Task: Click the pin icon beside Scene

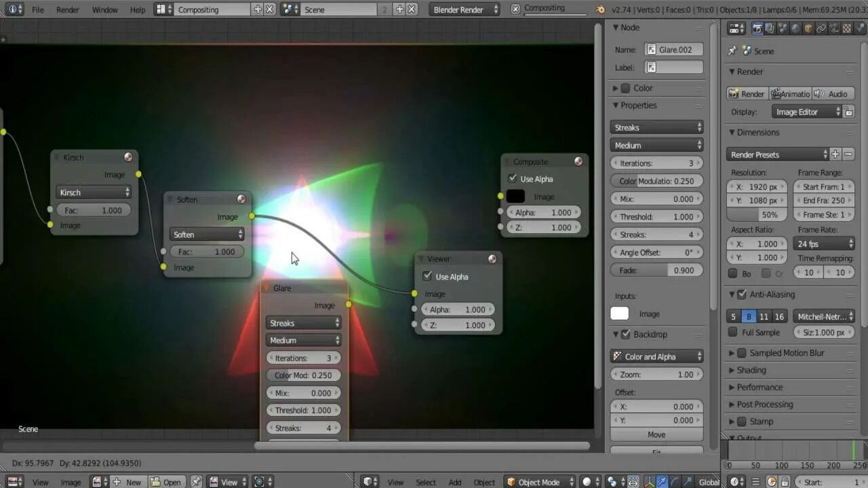Action: point(732,51)
